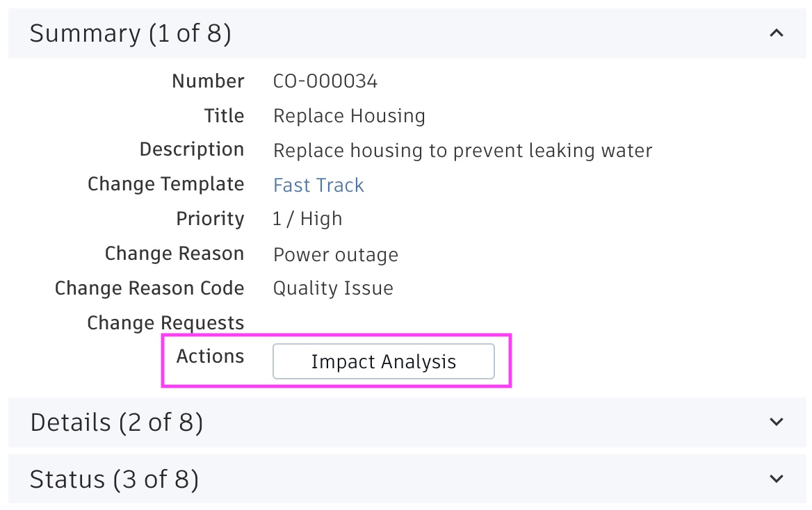Select the Actions field label

[210, 356]
